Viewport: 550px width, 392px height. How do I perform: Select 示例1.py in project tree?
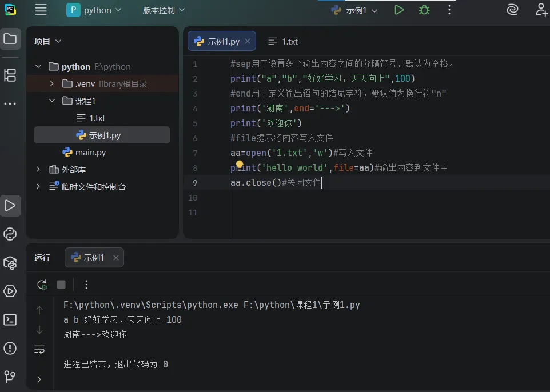[102, 135]
